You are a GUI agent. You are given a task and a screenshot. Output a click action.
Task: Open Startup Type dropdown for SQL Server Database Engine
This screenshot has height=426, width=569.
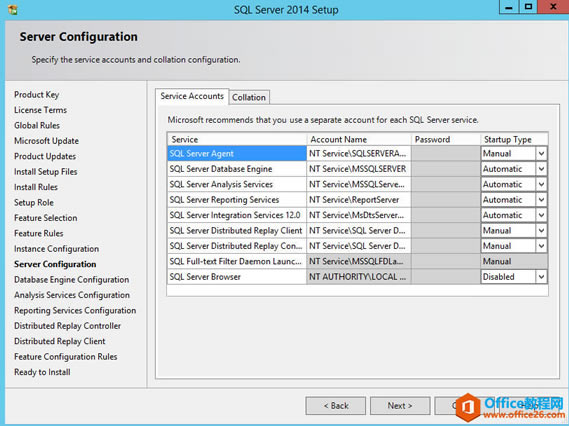[541, 169]
